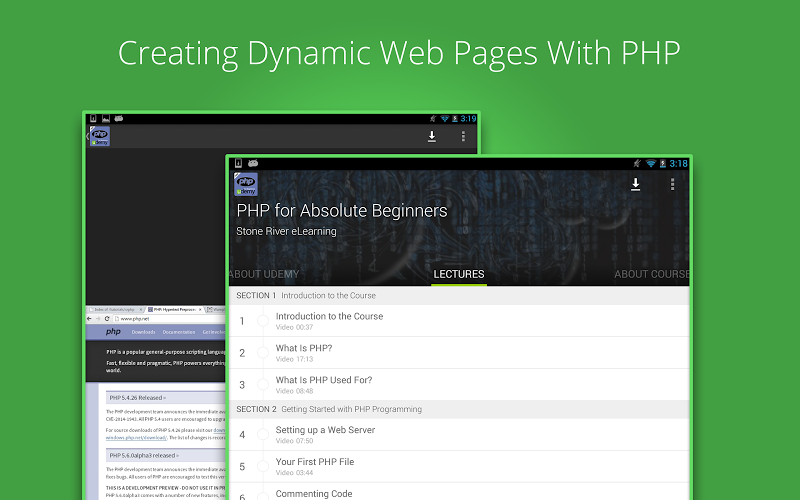This screenshot has height=500, width=800.
Task: Play the 'Setting up a Web Server' video
Action: click(325, 434)
